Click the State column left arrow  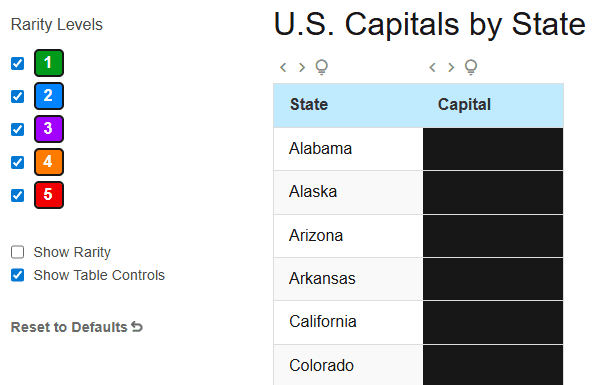283,68
